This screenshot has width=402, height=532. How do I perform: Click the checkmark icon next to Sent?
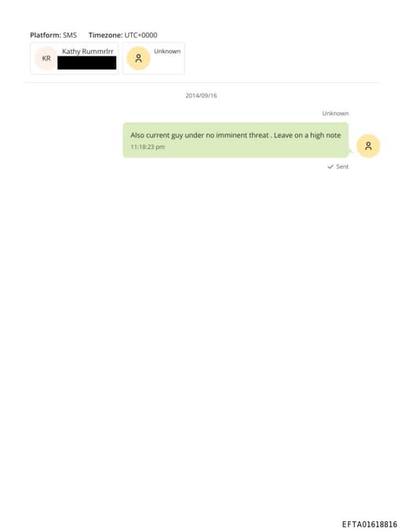coord(330,166)
